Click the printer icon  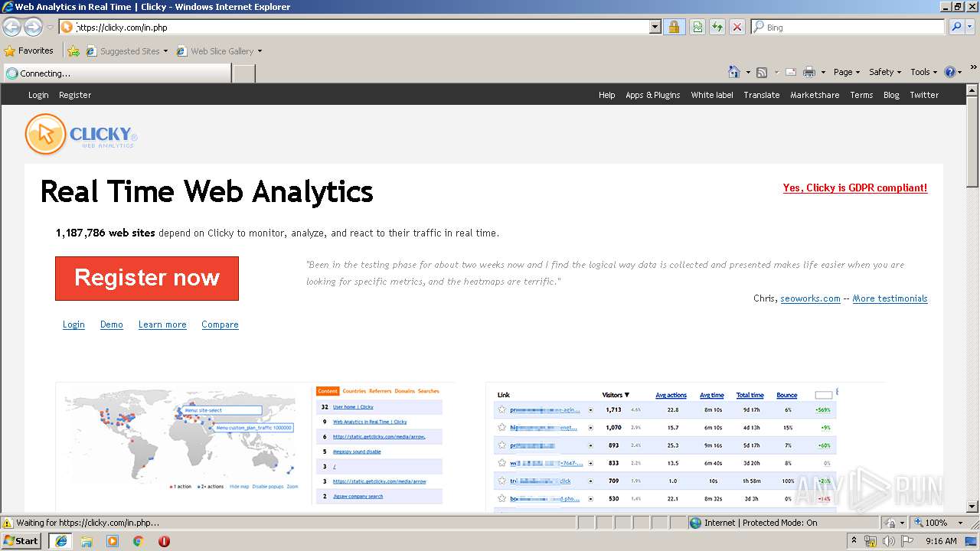[809, 72]
